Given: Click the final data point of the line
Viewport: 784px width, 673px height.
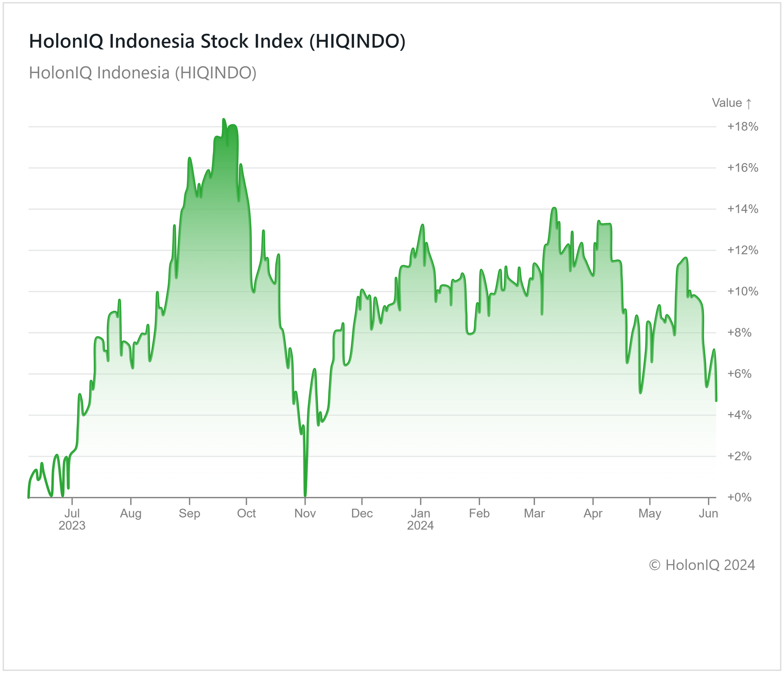Looking at the screenshot, I should click(x=716, y=401).
